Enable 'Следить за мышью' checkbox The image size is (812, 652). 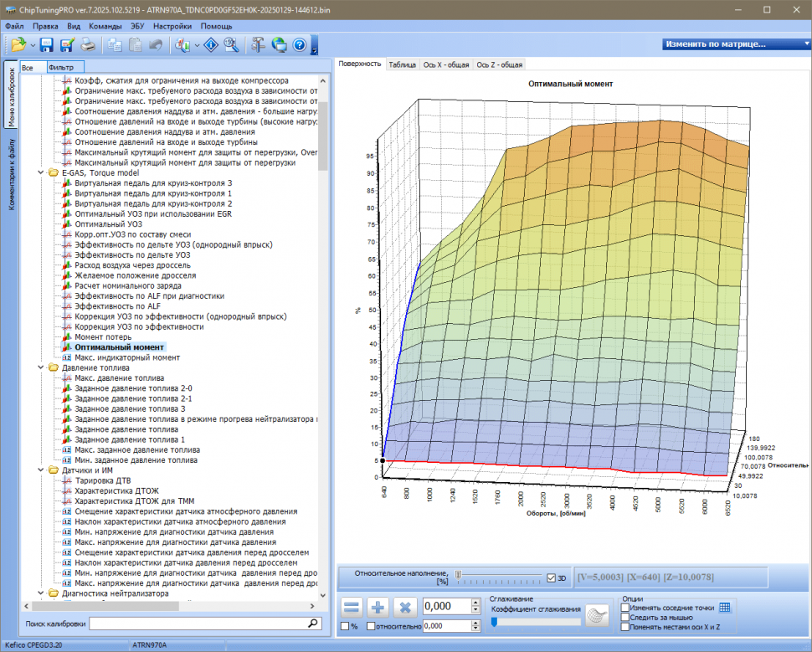[x=625, y=617]
